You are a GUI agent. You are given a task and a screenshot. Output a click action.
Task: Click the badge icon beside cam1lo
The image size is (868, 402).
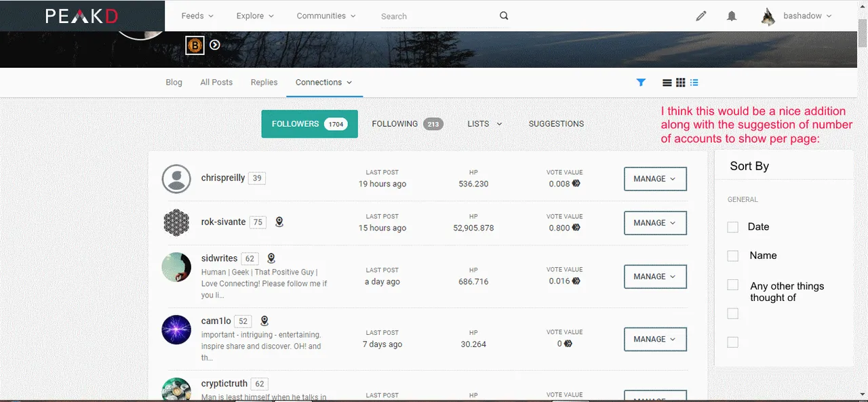264,321
